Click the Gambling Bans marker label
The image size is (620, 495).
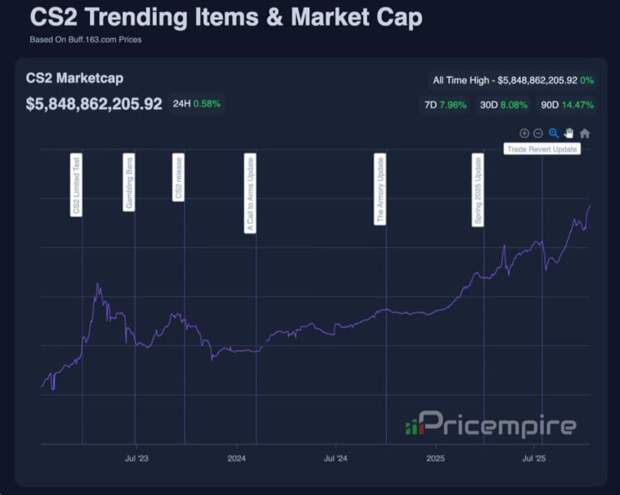click(x=129, y=182)
